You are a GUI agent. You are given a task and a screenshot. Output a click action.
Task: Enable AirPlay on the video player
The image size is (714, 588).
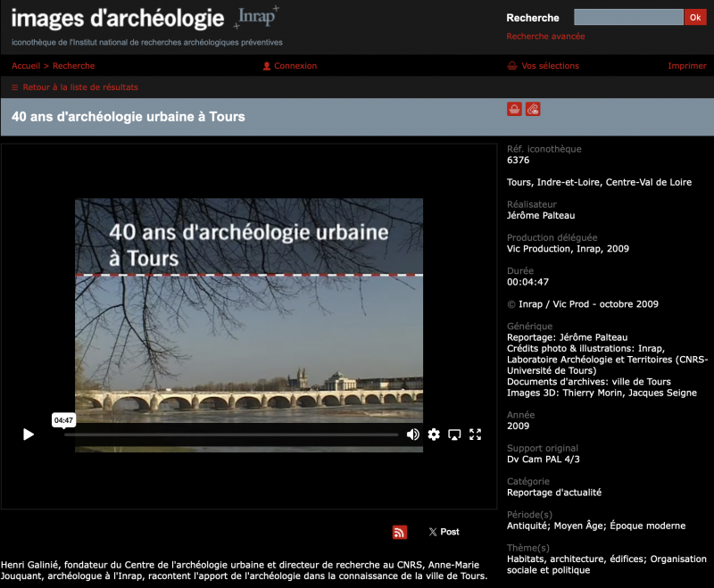point(454,435)
